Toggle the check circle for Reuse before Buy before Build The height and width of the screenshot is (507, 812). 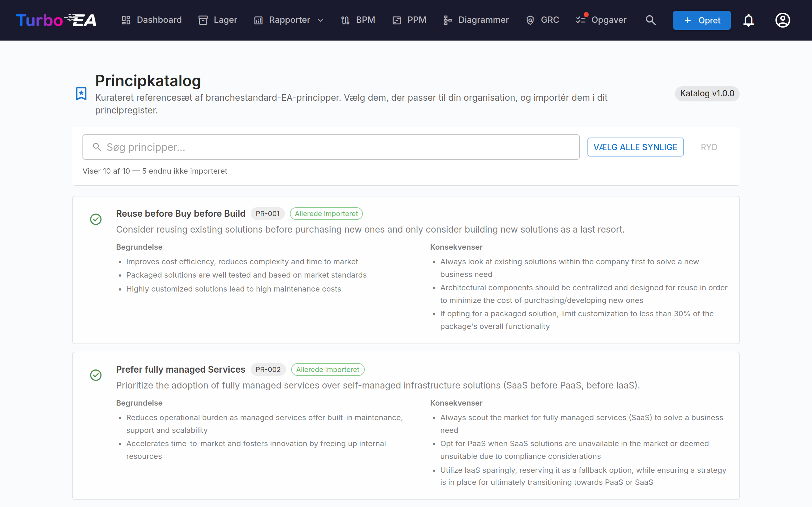(96, 219)
